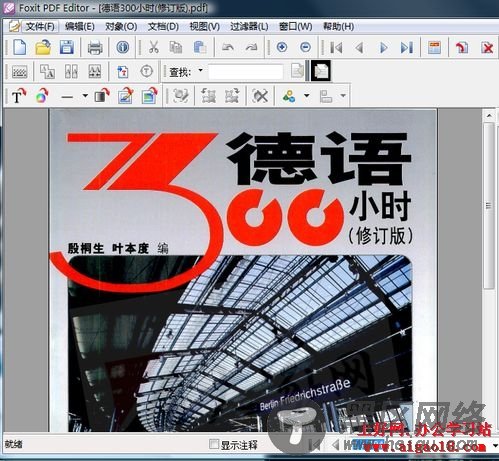Open the color wheel tool

point(42,96)
